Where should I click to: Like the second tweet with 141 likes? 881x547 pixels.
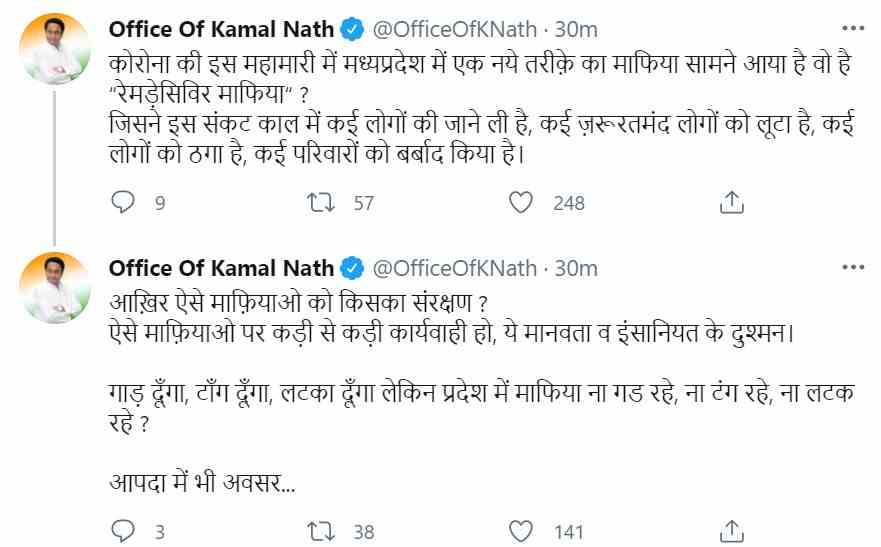(x=521, y=529)
